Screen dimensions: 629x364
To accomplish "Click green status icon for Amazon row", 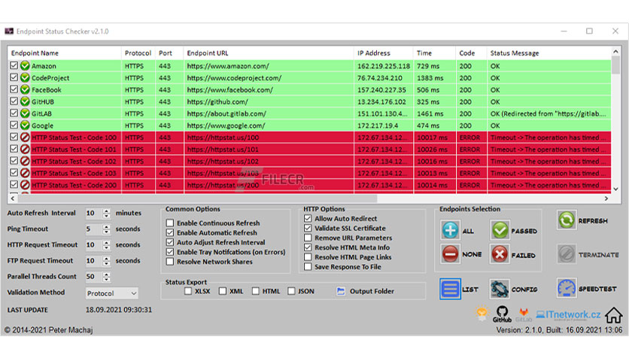I will click(25, 65).
